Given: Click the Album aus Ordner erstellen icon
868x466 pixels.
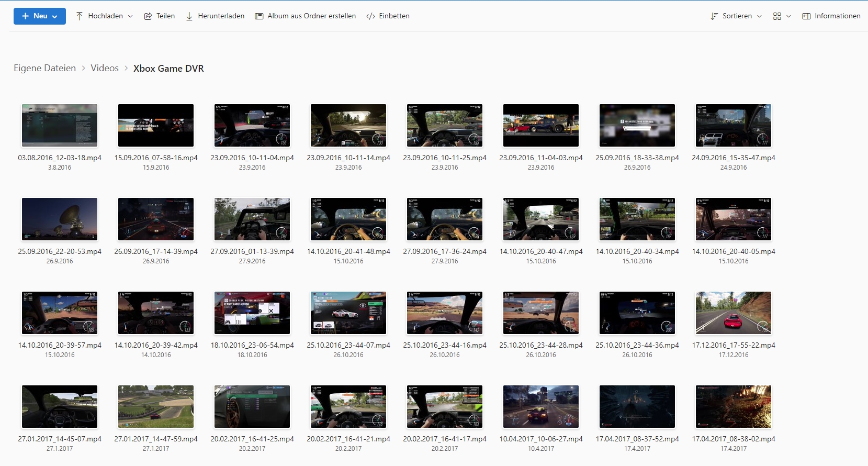Looking at the screenshot, I should [259, 16].
